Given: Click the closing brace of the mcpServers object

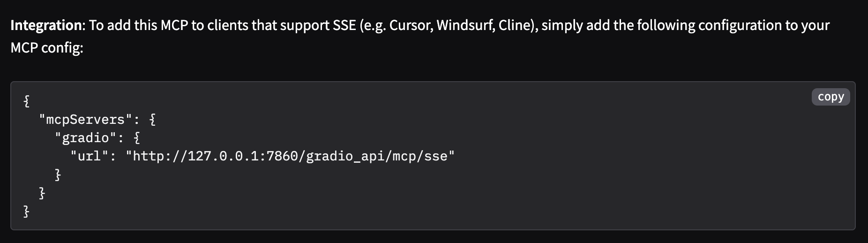Looking at the screenshot, I should [42, 193].
